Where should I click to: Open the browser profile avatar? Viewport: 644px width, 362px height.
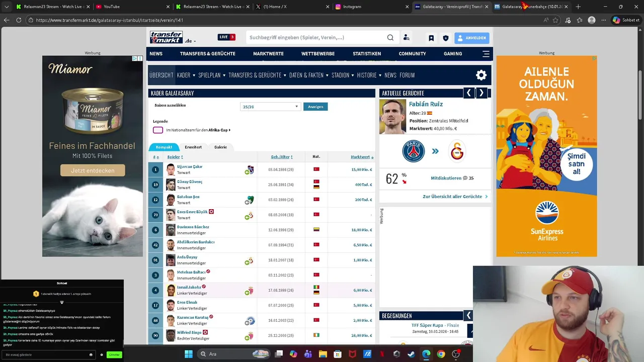click(x=592, y=20)
